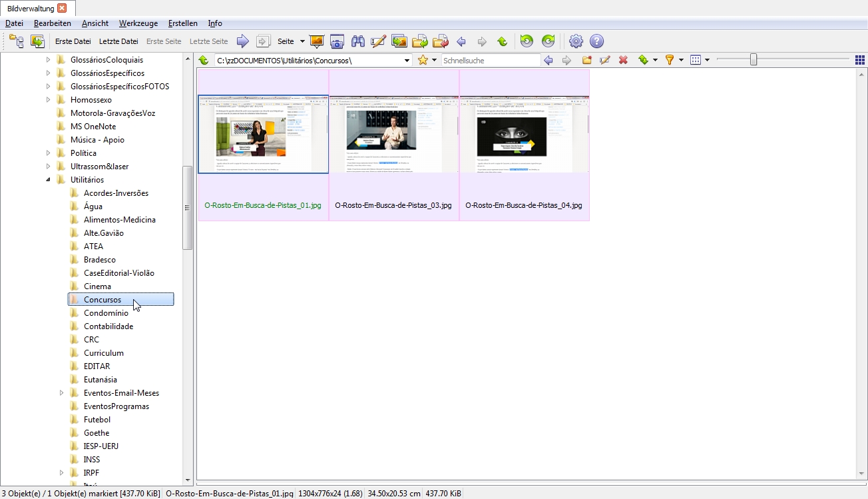Click the Letzte Datei button

[x=118, y=41]
